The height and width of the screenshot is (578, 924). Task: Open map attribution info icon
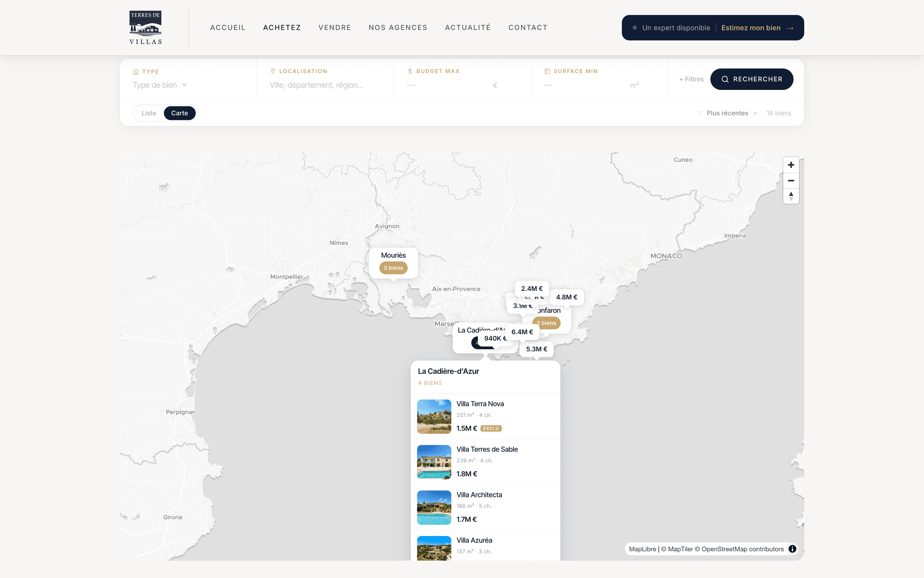click(x=792, y=549)
